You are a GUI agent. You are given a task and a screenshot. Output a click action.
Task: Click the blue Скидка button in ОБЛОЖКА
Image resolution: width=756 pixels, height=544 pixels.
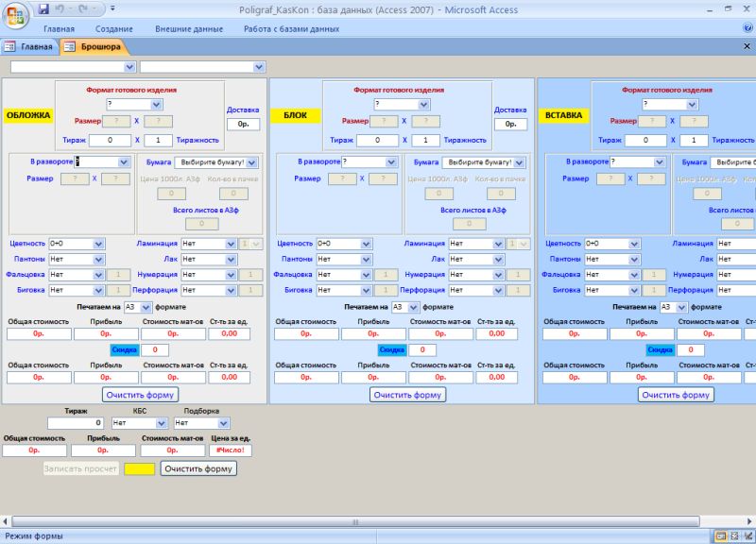point(125,349)
